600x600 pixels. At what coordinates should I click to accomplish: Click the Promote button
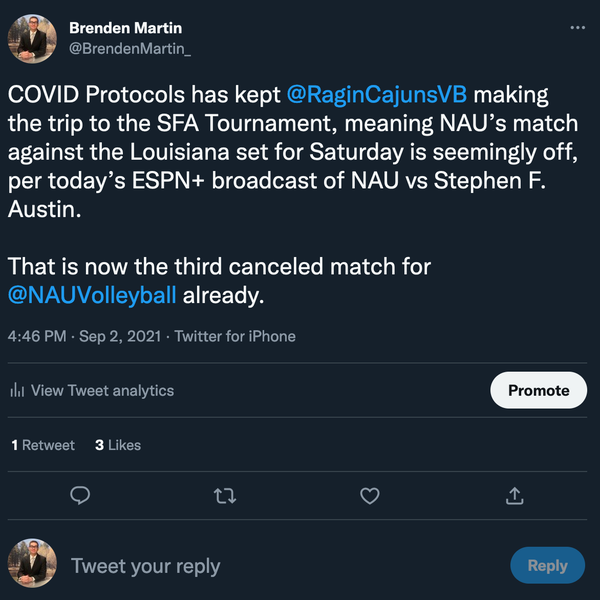(x=538, y=390)
